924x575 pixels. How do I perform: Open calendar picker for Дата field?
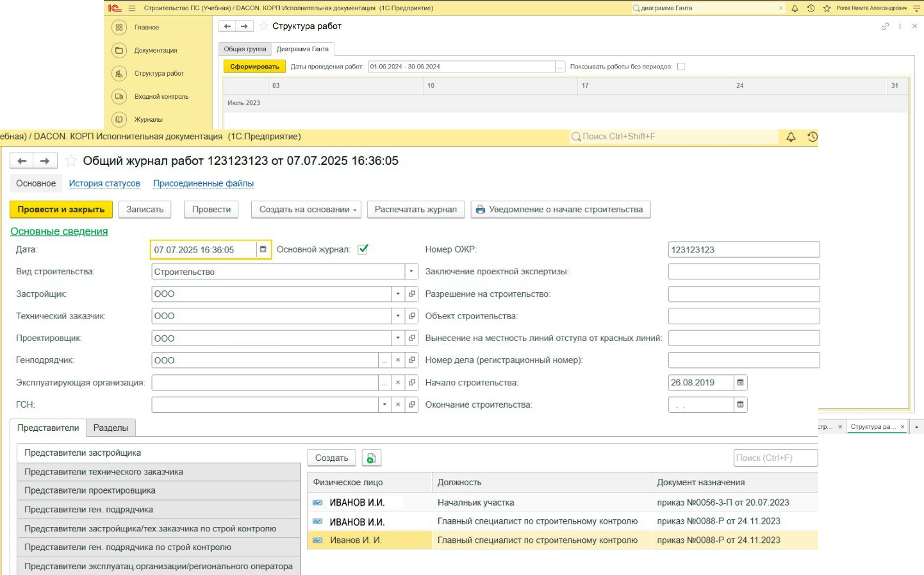point(263,249)
